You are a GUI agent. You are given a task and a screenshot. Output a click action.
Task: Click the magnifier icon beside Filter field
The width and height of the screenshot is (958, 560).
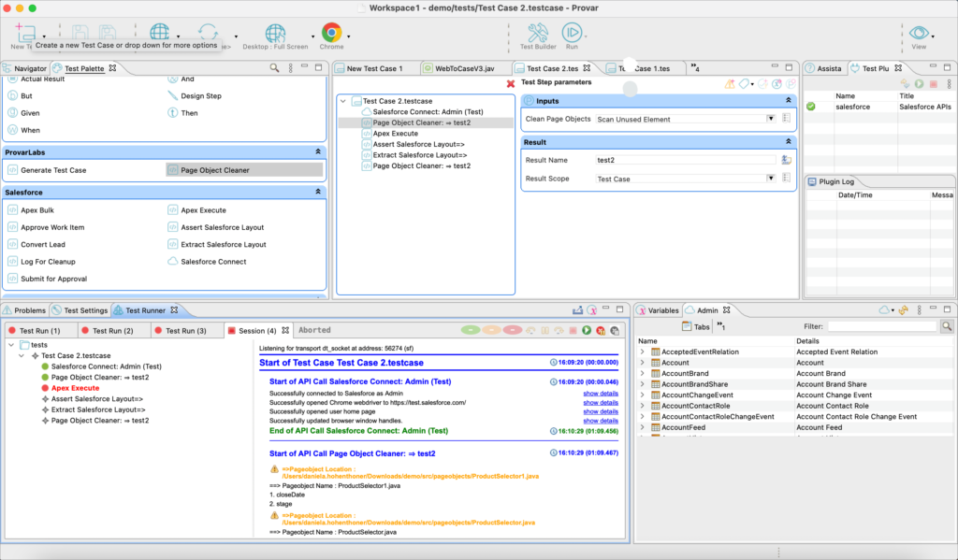coord(947,326)
